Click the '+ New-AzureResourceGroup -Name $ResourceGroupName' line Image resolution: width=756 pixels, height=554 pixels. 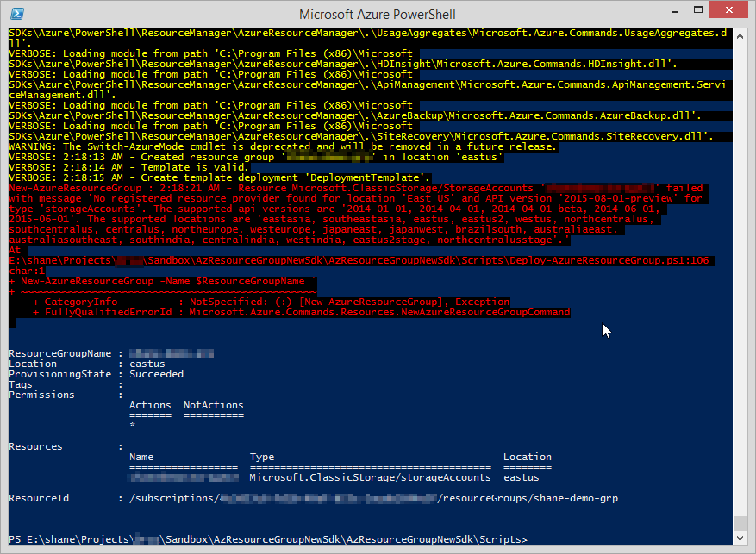(163, 282)
